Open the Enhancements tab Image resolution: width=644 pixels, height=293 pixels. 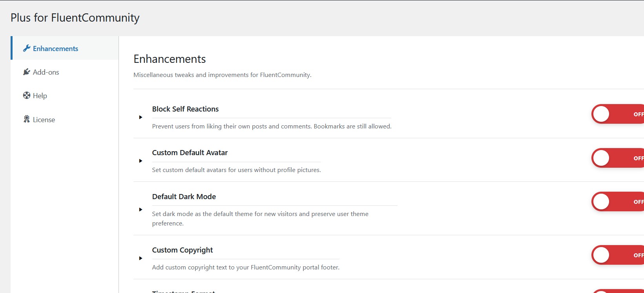pos(65,48)
